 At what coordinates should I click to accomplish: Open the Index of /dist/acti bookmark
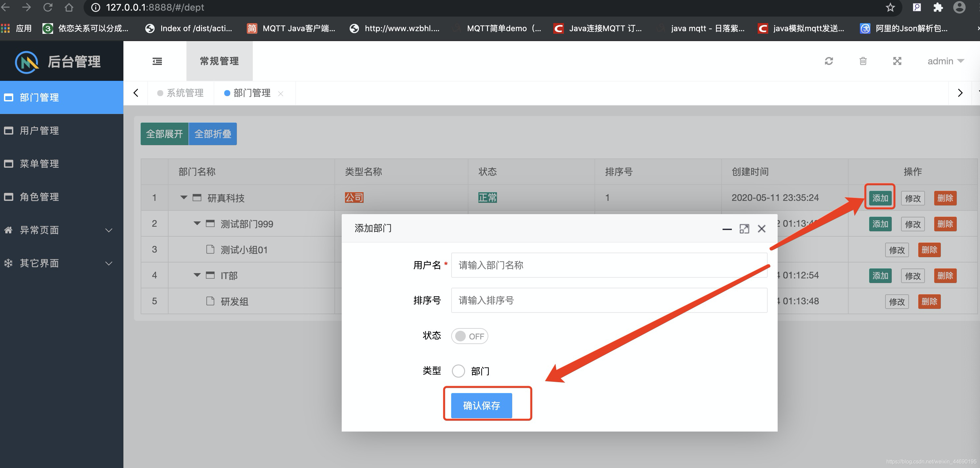coord(189,28)
